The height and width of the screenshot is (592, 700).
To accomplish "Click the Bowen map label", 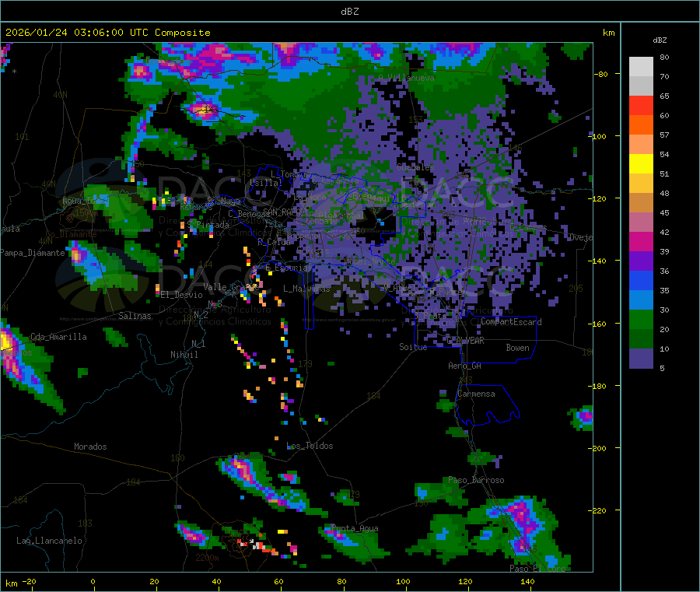I will (x=517, y=348).
